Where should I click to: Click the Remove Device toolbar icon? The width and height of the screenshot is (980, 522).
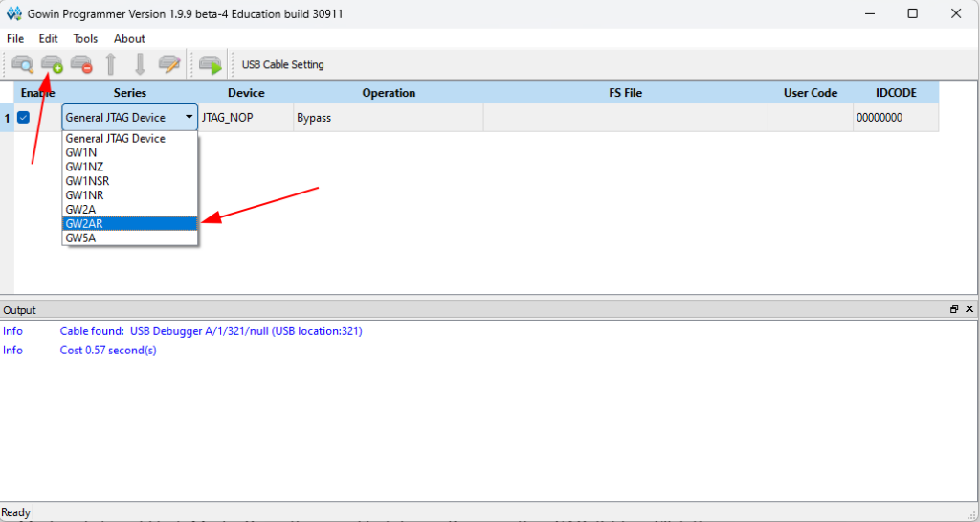point(81,64)
